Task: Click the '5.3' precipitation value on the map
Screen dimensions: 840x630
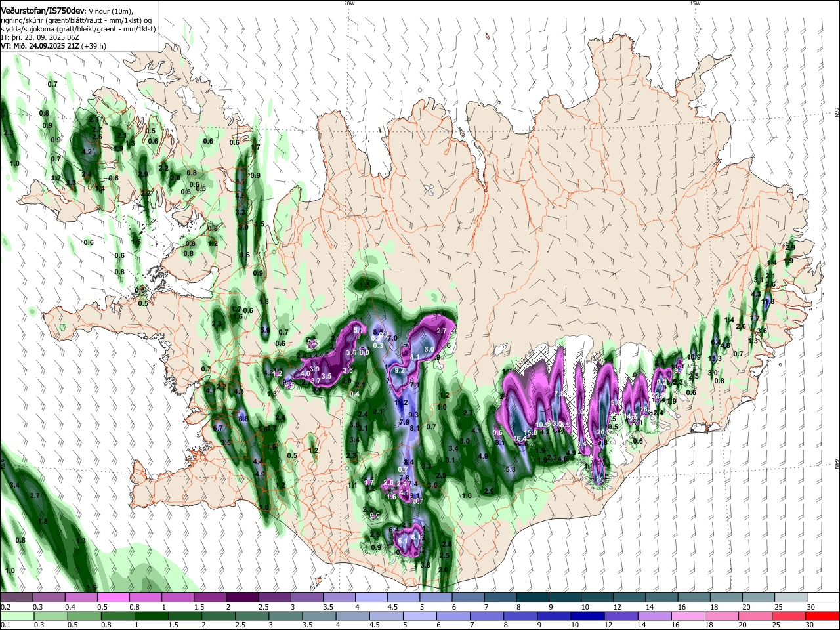Action: (x=511, y=469)
